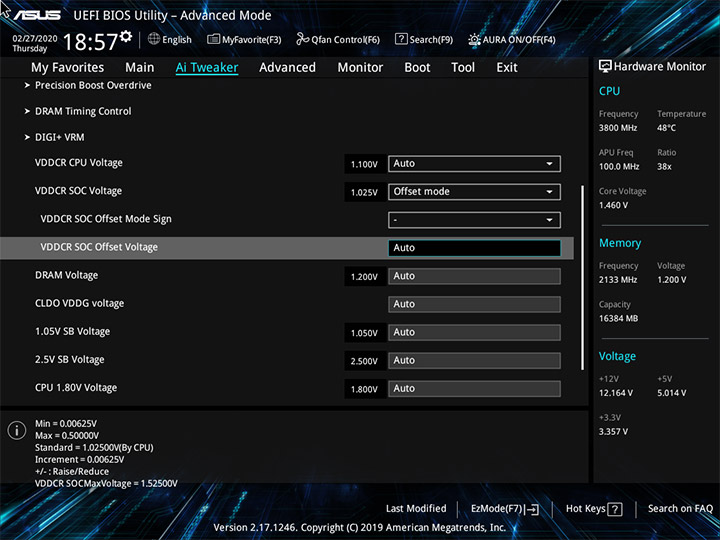Expand DIGI+ VRM submenu
This screenshot has height=540, width=720.
[59, 137]
